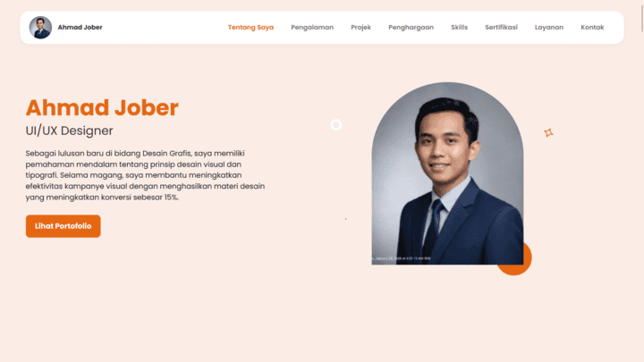Click the Ahmad Jober brand name in navbar
The image size is (644, 362).
tap(80, 28)
